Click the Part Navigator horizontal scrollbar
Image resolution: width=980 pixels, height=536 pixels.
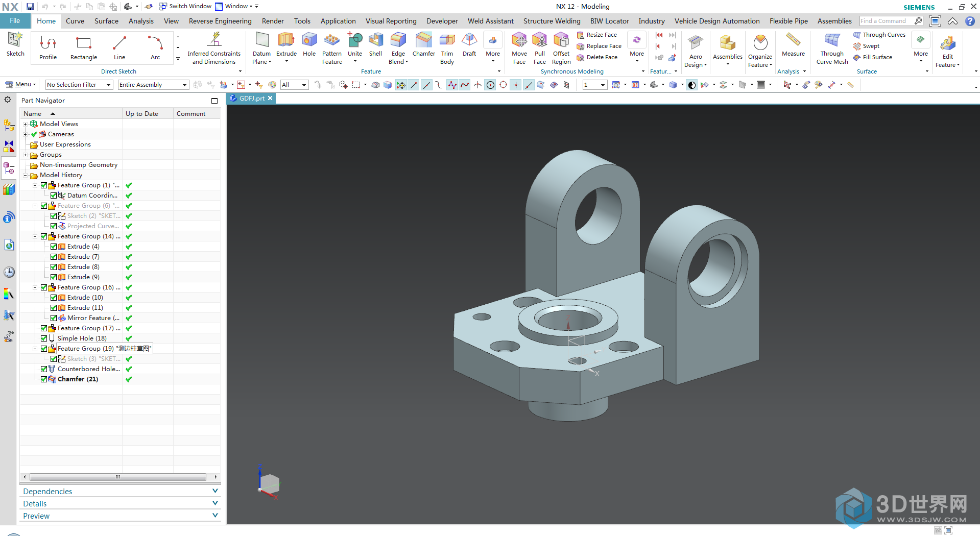coord(118,477)
